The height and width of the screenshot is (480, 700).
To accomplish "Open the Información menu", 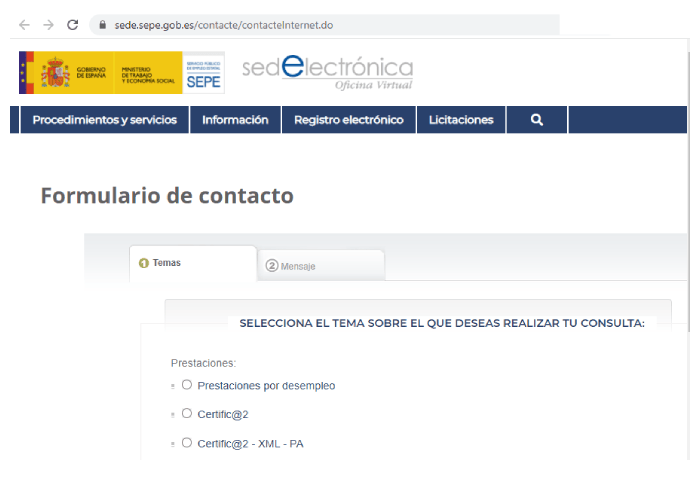I will (x=235, y=120).
